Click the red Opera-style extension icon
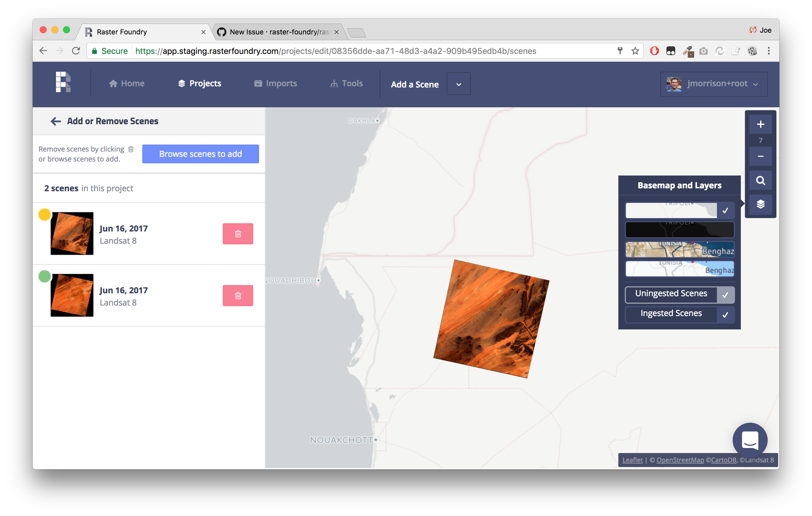812x516 pixels. 654,51
